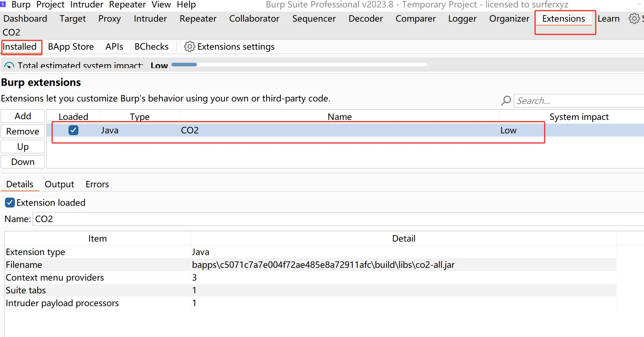Open the Project menu
This screenshot has width=644, height=337.
pyautogui.click(x=50, y=5)
